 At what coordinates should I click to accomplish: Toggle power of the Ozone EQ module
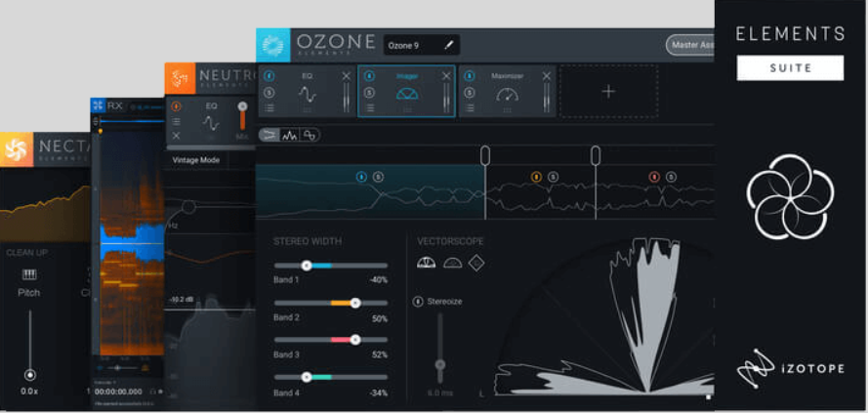click(269, 76)
